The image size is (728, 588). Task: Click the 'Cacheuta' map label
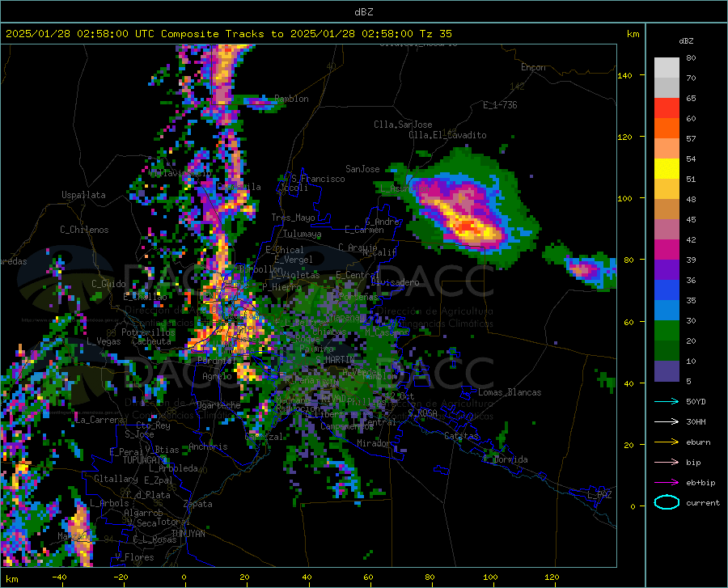point(151,341)
